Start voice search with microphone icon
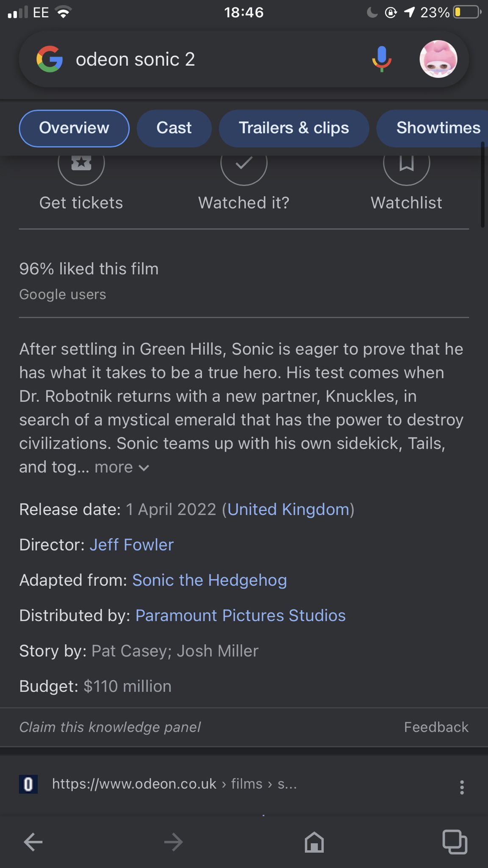 point(381,59)
